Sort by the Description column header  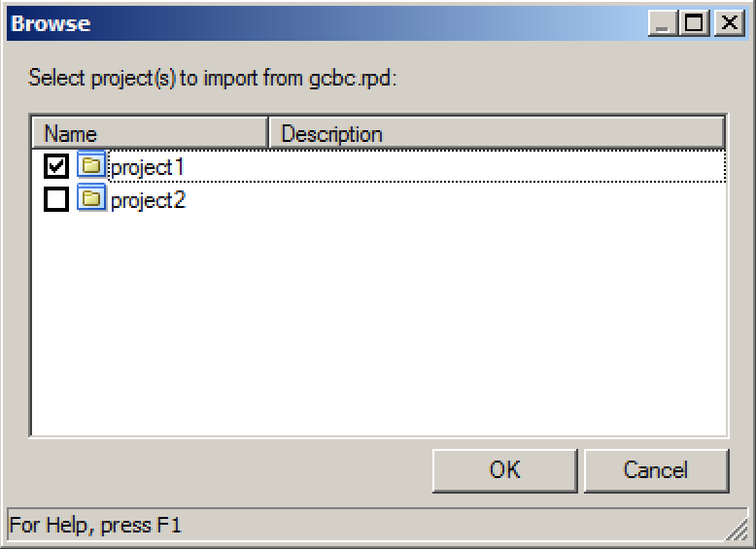pos(497,133)
